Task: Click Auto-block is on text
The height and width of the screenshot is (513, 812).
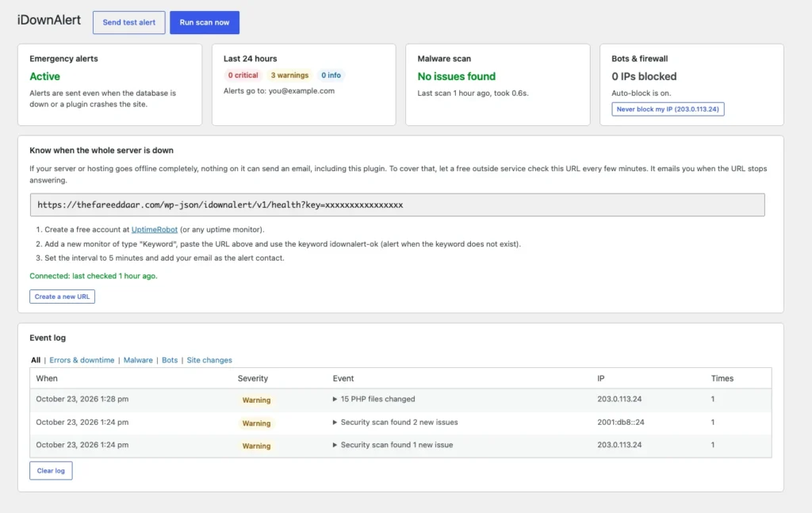Action: coord(641,94)
